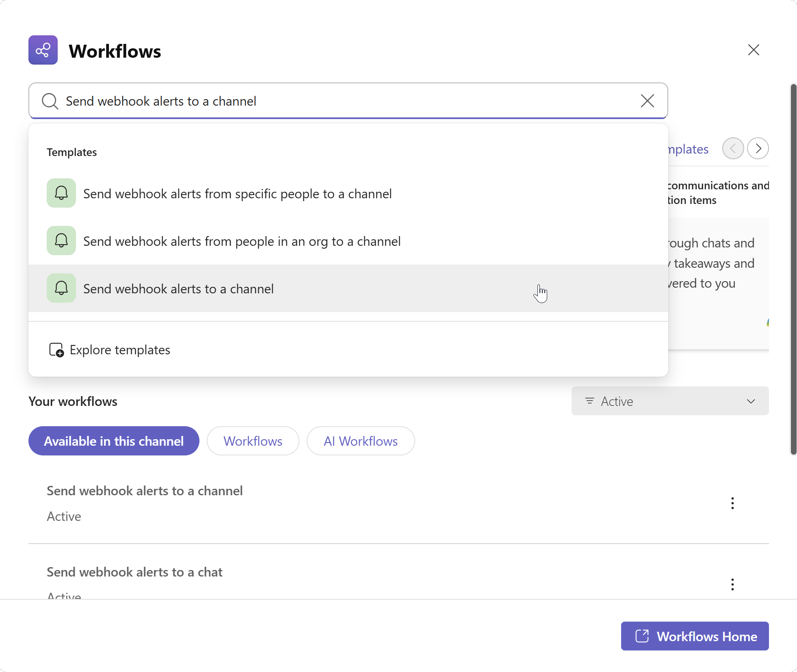Viewport: 797px width, 672px height.
Task: Open the 'Explore templates' link
Action: [x=120, y=349]
